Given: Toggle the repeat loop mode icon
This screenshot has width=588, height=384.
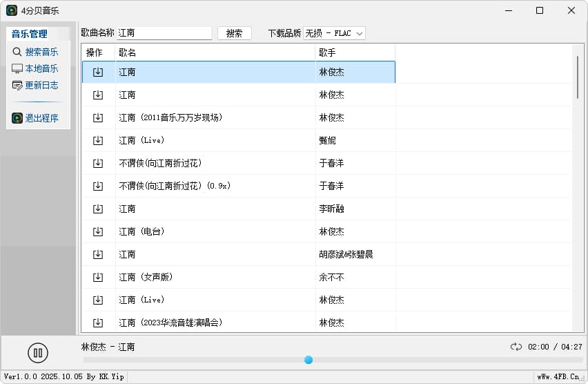Looking at the screenshot, I should [516, 347].
